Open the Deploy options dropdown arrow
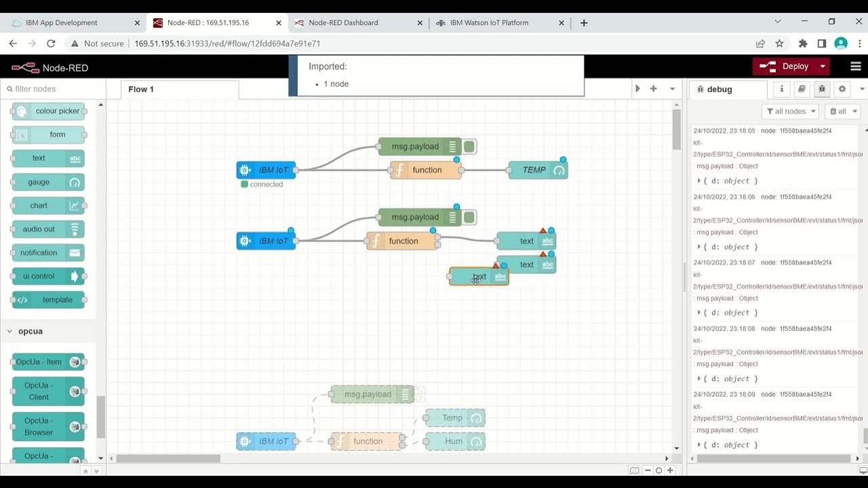868x488 pixels. point(823,66)
